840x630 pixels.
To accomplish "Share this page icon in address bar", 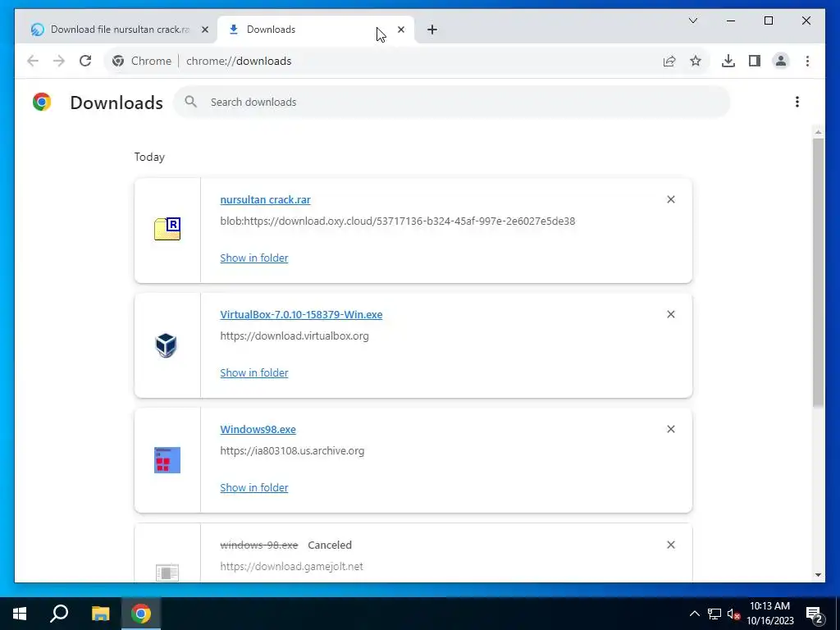I will (x=669, y=61).
